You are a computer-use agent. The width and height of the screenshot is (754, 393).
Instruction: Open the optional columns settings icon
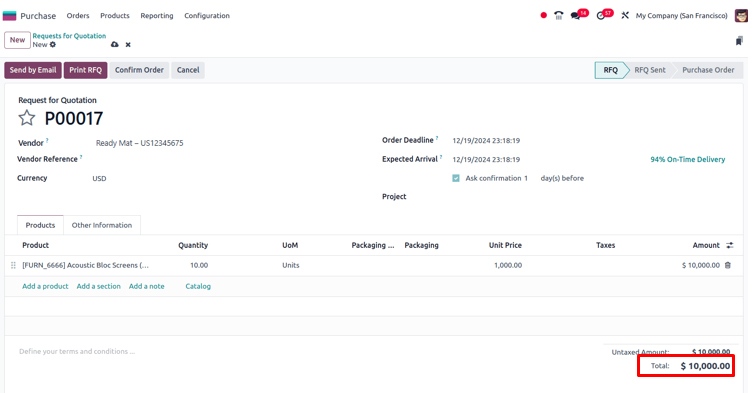click(x=729, y=245)
